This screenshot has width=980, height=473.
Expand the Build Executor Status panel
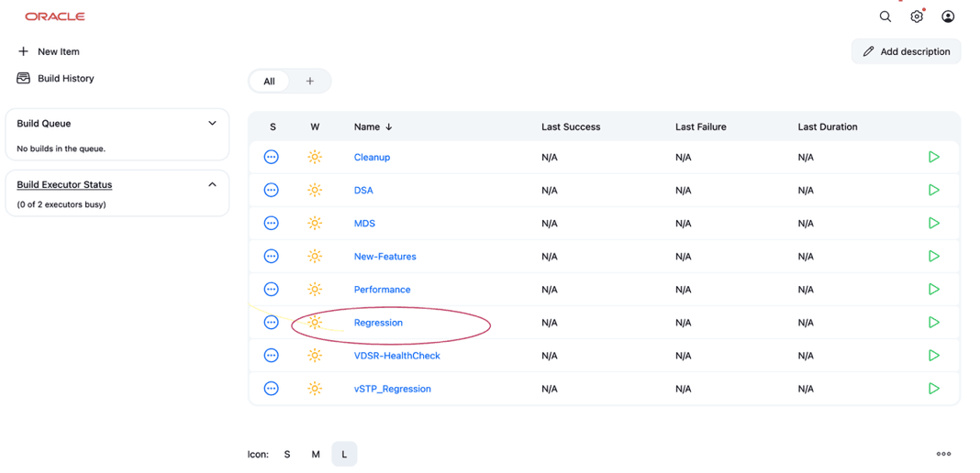212,184
